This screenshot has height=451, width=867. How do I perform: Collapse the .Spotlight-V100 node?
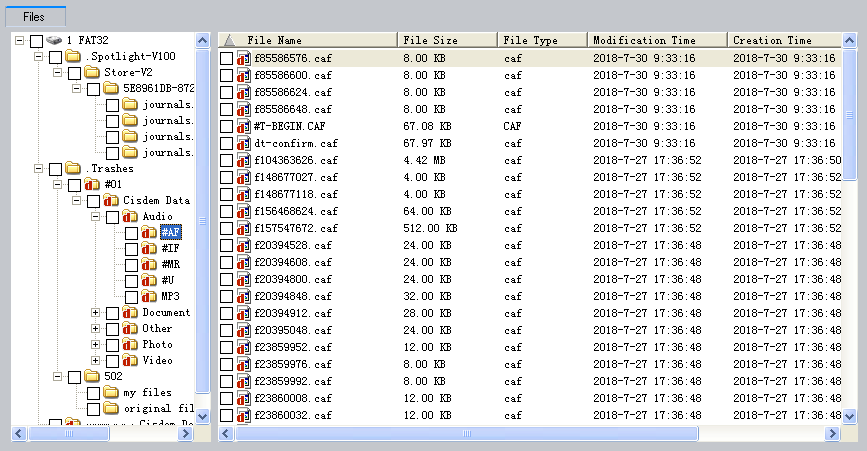(x=38, y=56)
